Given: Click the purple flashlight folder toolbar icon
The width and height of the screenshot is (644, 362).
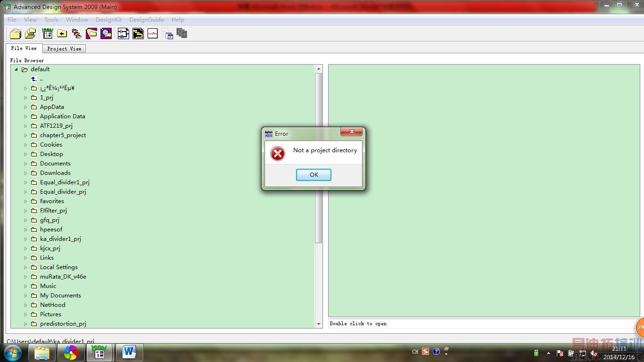Looking at the screenshot, I should 91,33.
